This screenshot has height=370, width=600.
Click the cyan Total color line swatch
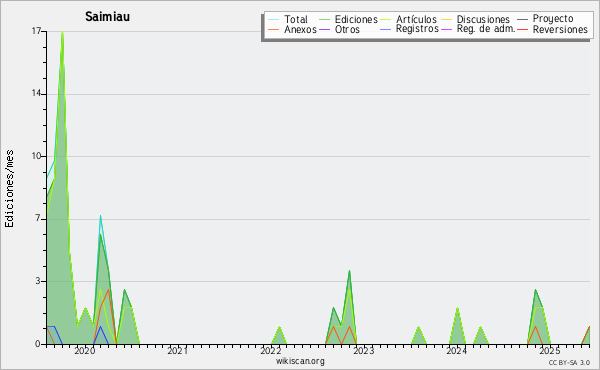pos(274,19)
